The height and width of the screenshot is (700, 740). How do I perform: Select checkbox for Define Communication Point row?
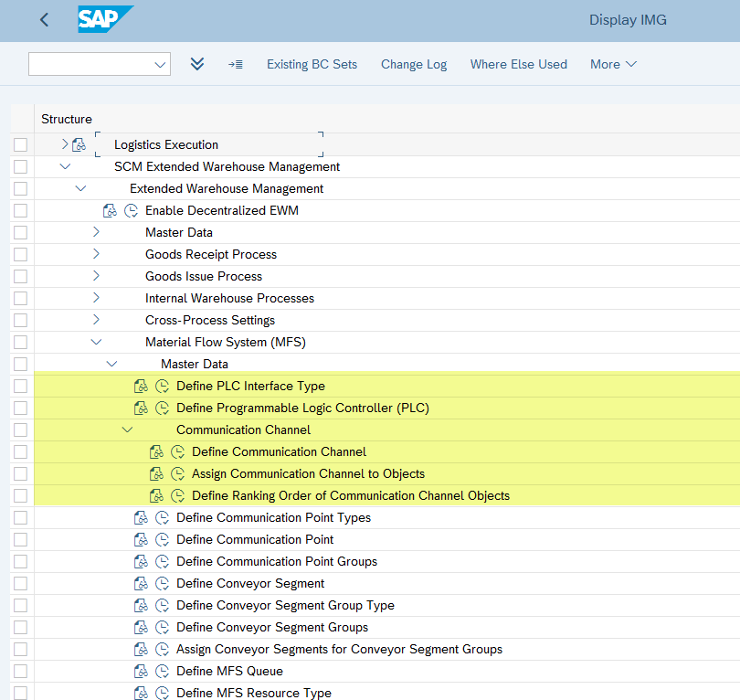pyautogui.click(x=20, y=540)
